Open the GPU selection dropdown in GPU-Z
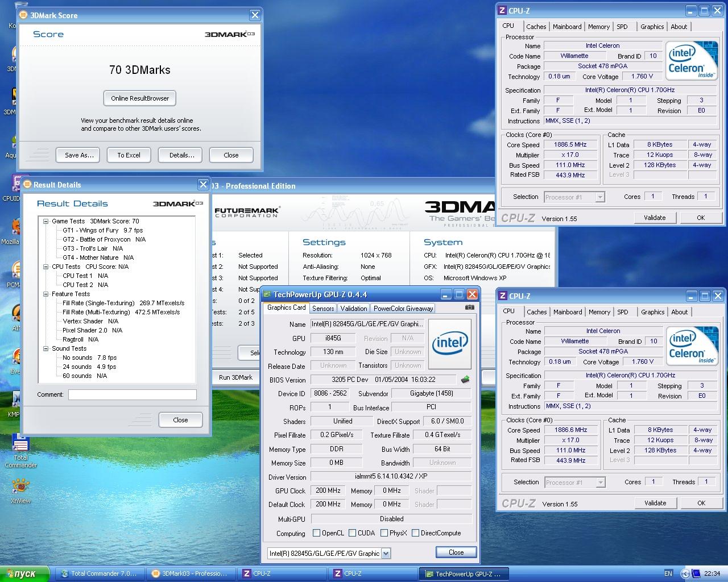The width and height of the screenshot is (728, 582). [x=386, y=553]
